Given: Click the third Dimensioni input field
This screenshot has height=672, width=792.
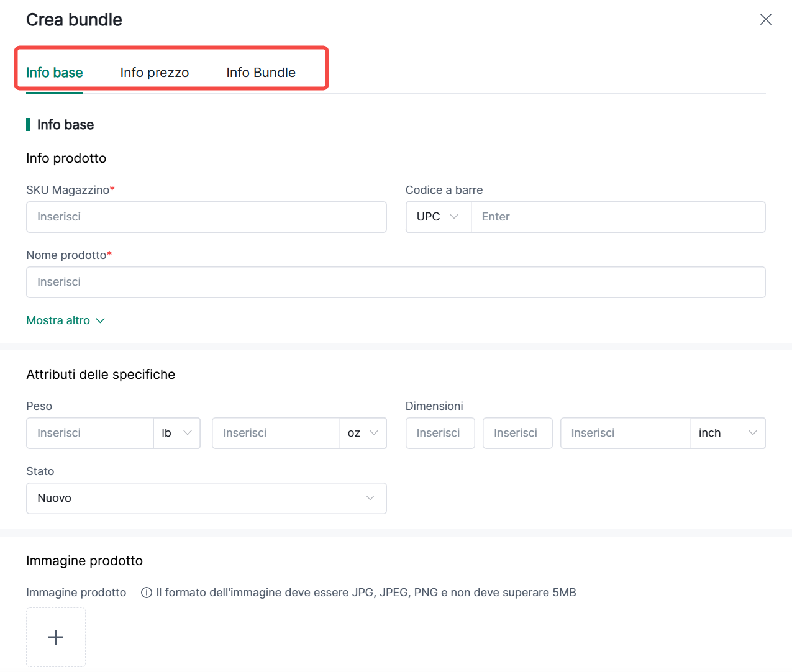Looking at the screenshot, I should (x=625, y=433).
